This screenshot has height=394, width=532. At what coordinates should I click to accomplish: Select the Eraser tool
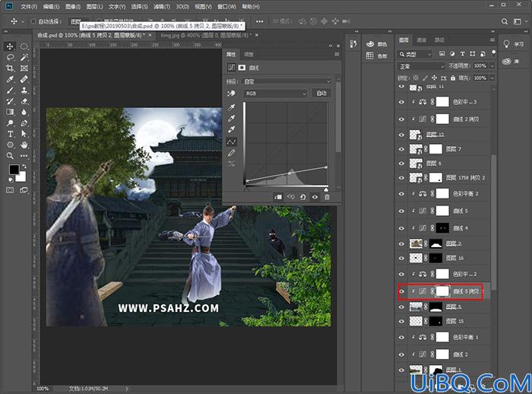[24, 101]
